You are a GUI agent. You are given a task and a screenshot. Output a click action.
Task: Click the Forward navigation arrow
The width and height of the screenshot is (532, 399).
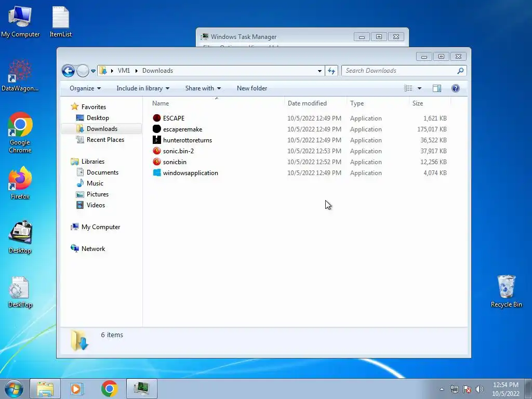click(83, 71)
